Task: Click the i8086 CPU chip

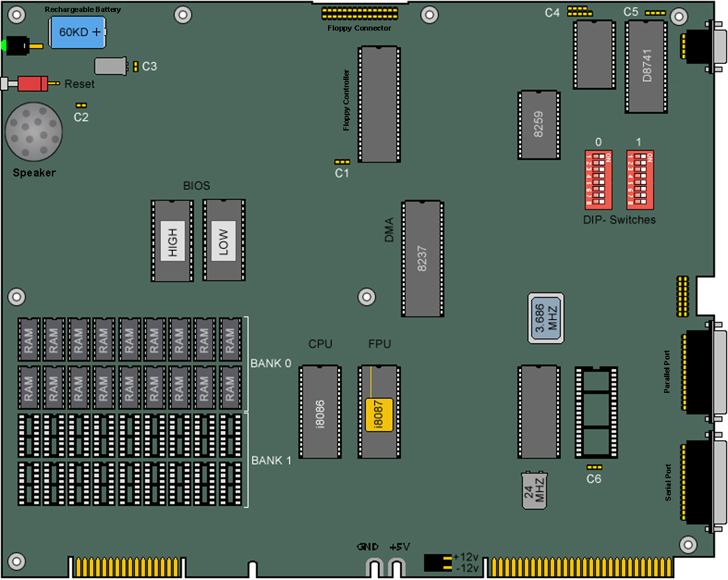Action: [x=319, y=412]
